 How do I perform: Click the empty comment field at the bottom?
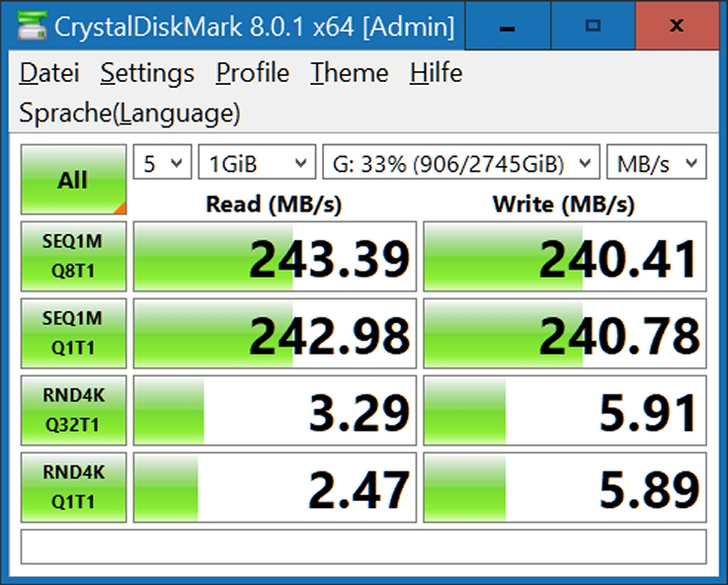pyautogui.click(x=364, y=546)
